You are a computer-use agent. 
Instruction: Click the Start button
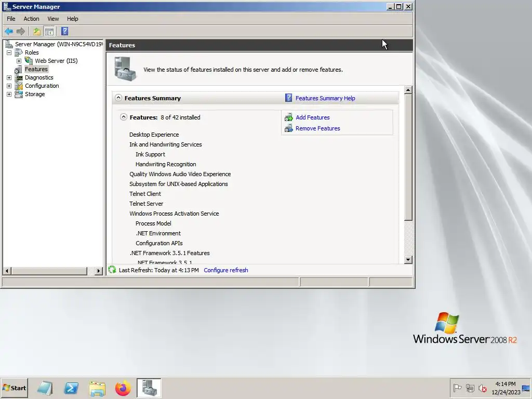click(x=15, y=388)
